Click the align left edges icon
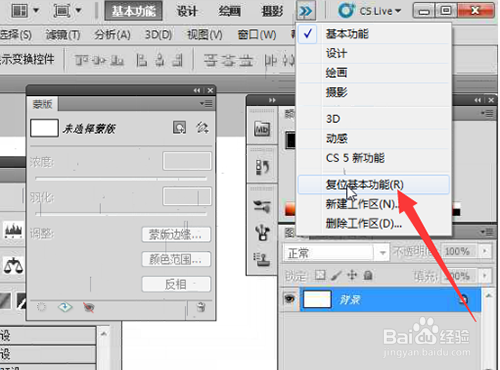The image size is (500, 370). click(x=142, y=61)
